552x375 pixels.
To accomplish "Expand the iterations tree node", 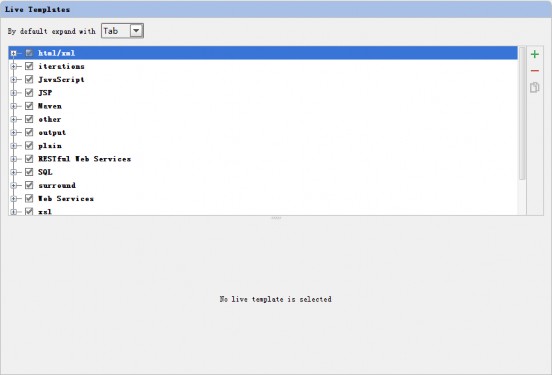I will click(x=13, y=66).
